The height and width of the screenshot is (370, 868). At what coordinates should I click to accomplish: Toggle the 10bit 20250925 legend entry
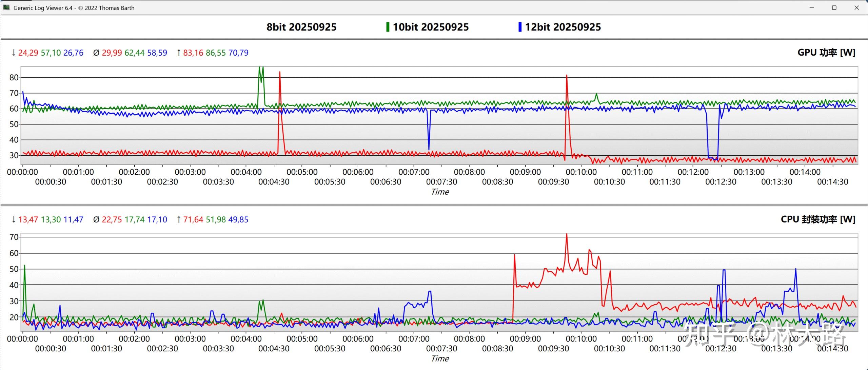(x=431, y=27)
